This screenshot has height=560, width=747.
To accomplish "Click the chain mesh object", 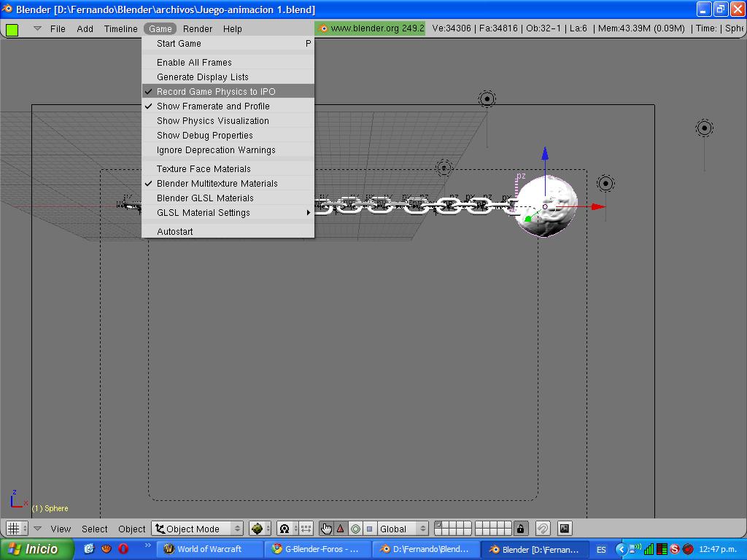I will [x=414, y=206].
